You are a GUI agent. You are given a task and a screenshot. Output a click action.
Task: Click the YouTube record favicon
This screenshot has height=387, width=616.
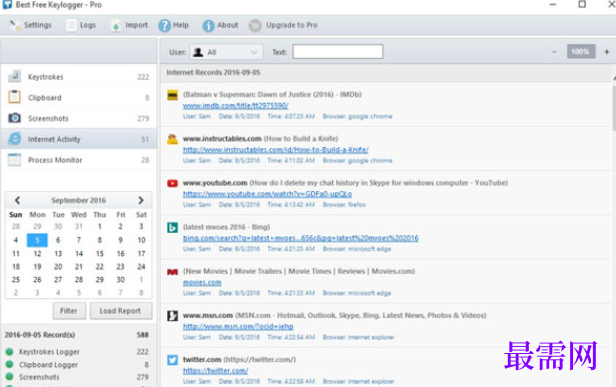point(172,183)
